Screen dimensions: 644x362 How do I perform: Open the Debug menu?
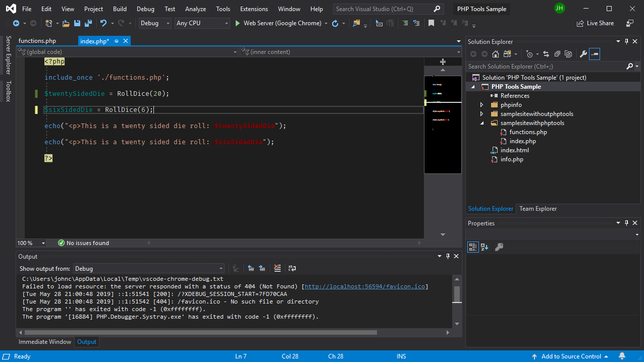coord(145,9)
